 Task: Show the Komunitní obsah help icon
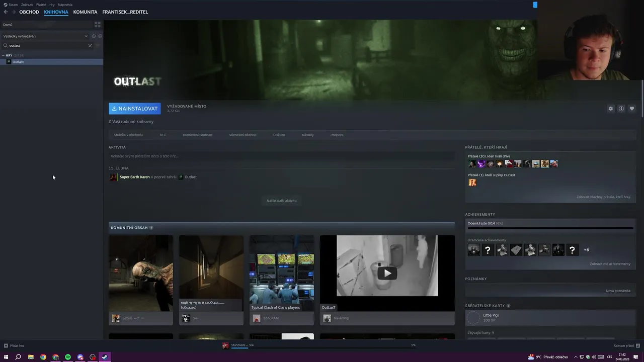pyautogui.click(x=151, y=228)
